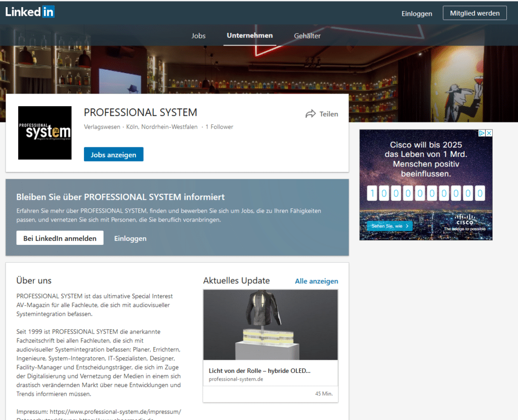Switch to the Jobs tab
This screenshot has height=420, width=518.
click(198, 36)
